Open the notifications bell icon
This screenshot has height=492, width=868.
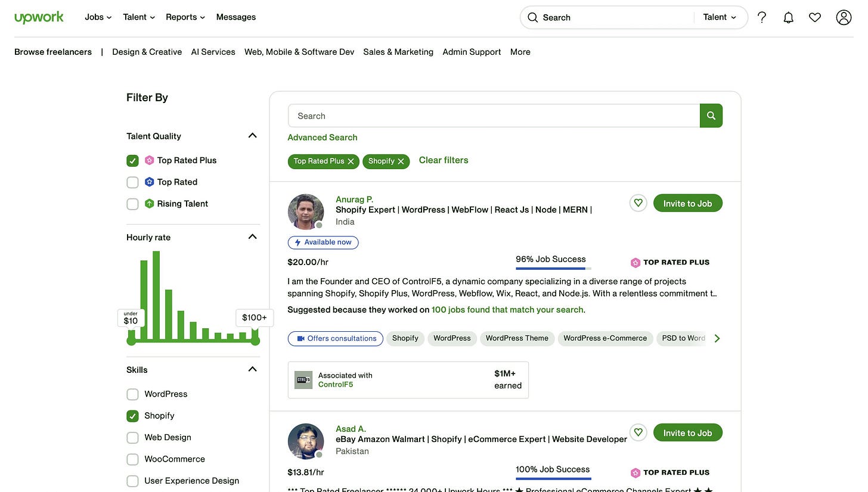(x=788, y=17)
